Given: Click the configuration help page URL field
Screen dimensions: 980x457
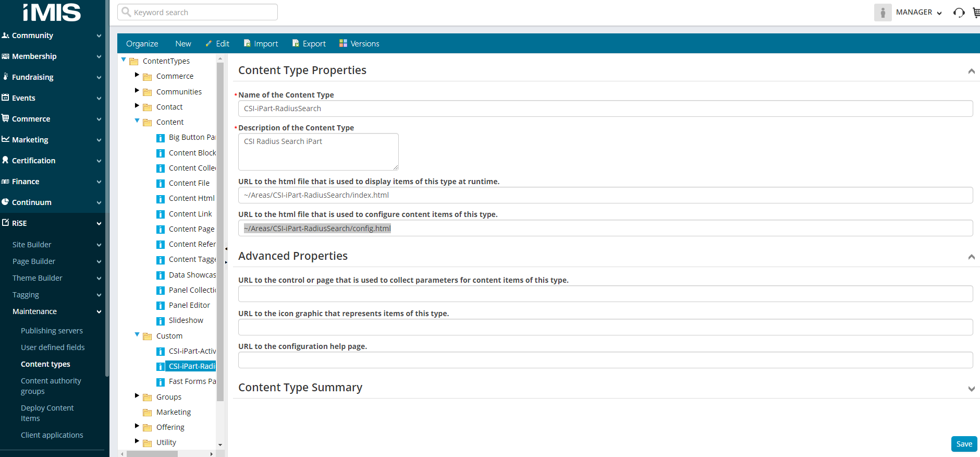Looking at the screenshot, I should point(605,360).
